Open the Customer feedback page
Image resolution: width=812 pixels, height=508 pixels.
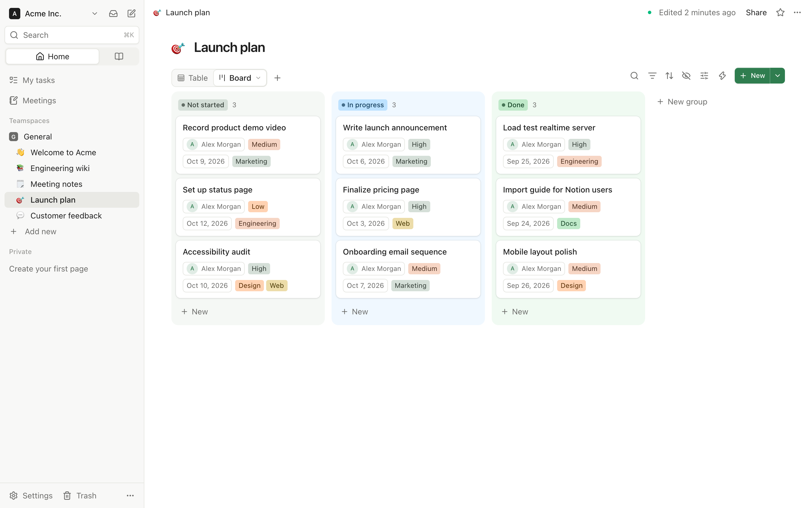coord(72,216)
